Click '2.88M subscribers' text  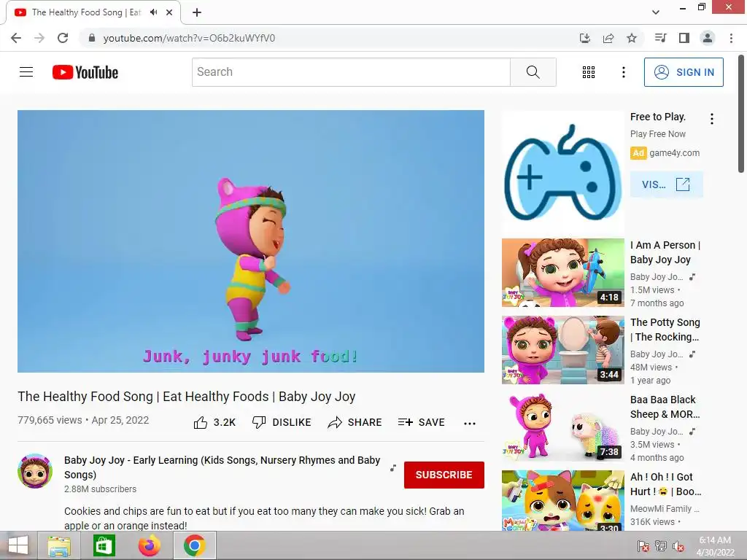tap(100, 489)
